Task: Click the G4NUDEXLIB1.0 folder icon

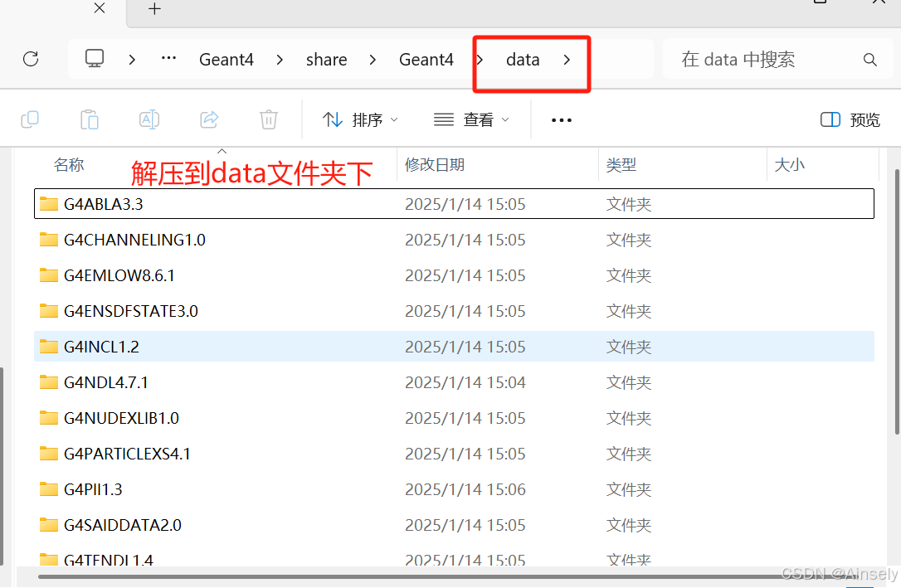Action: click(49, 417)
